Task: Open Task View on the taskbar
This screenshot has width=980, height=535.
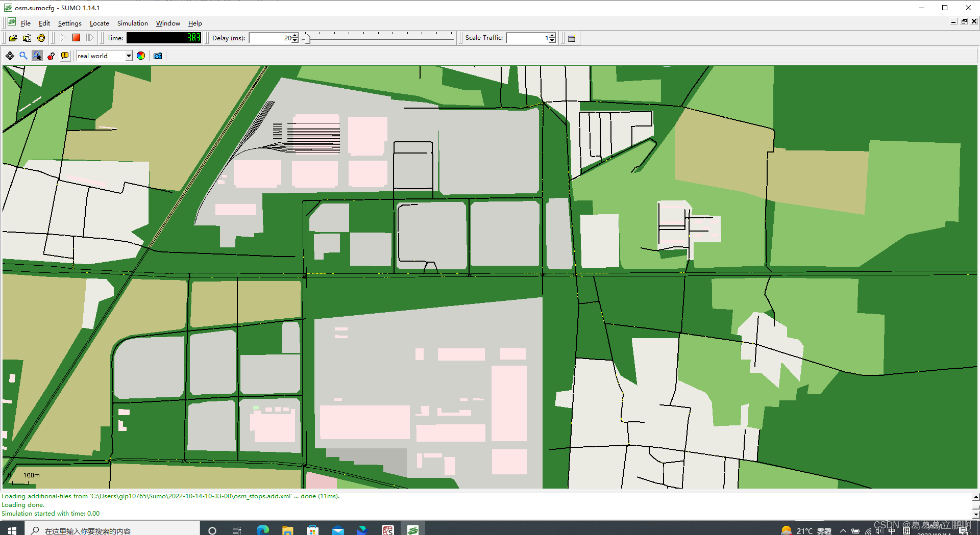Action: coord(236,530)
